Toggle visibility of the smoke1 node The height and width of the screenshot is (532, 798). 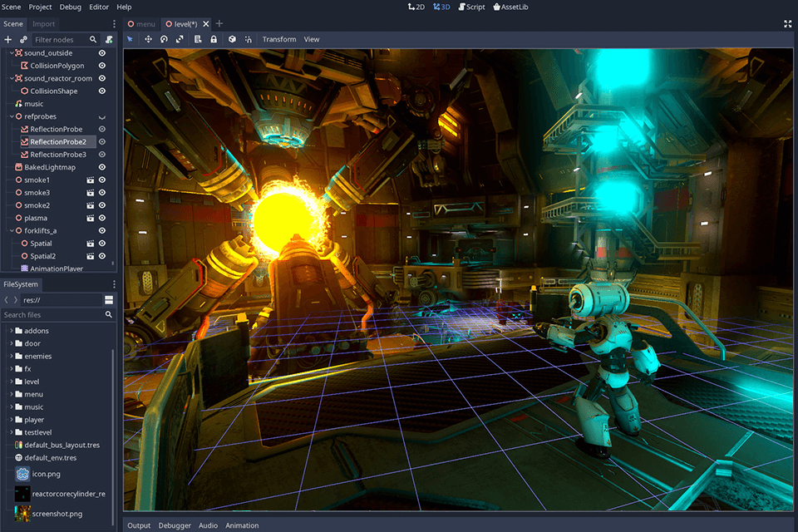point(101,180)
